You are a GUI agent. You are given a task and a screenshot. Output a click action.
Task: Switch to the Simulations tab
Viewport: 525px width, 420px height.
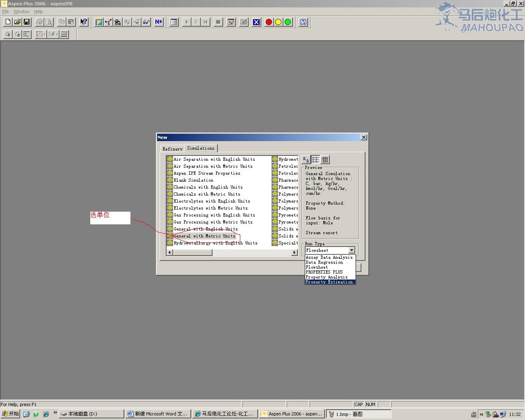point(201,148)
